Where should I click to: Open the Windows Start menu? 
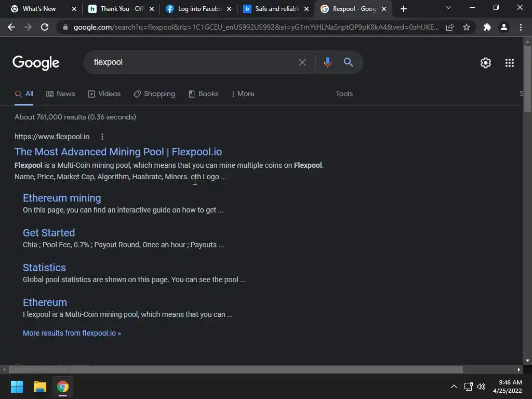pyautogui.click(x=17, y=387)
